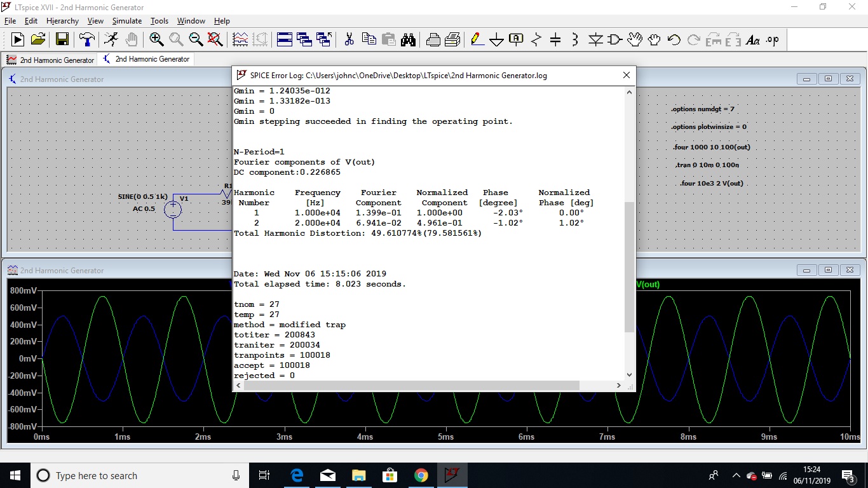Click the V1 voltage source symbol
The image size is (868, 488).
click(173, 209)
